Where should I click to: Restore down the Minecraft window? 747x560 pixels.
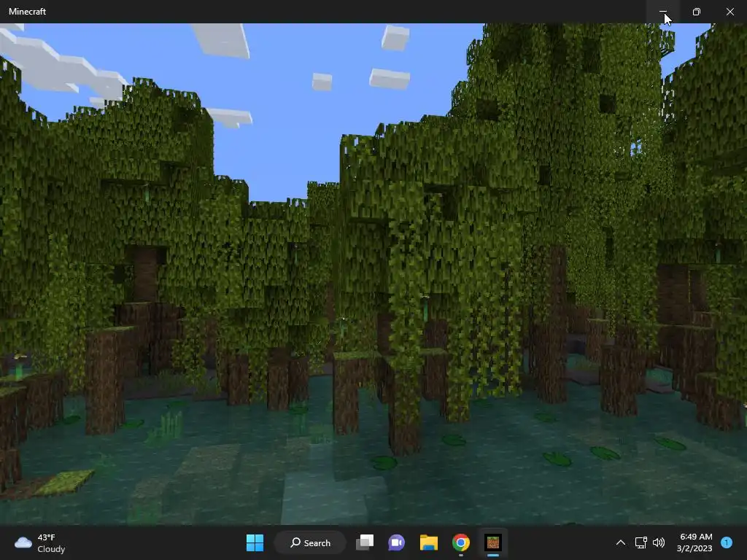697,12
